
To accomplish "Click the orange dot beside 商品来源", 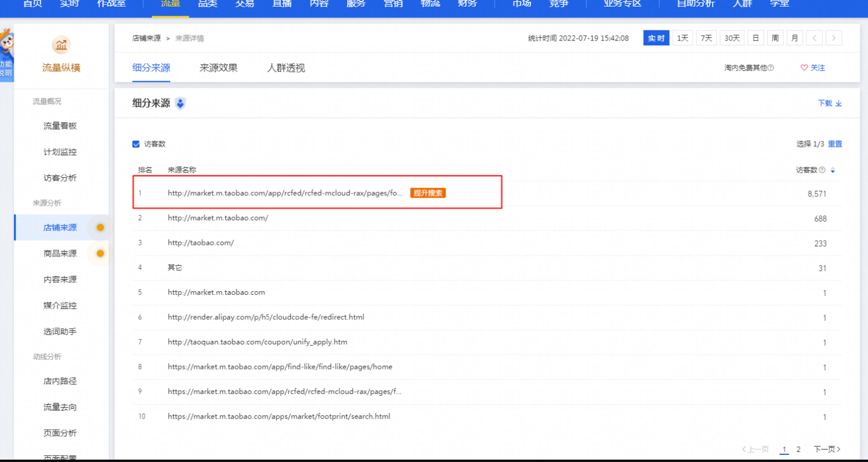I will click(x=100, y=254).
